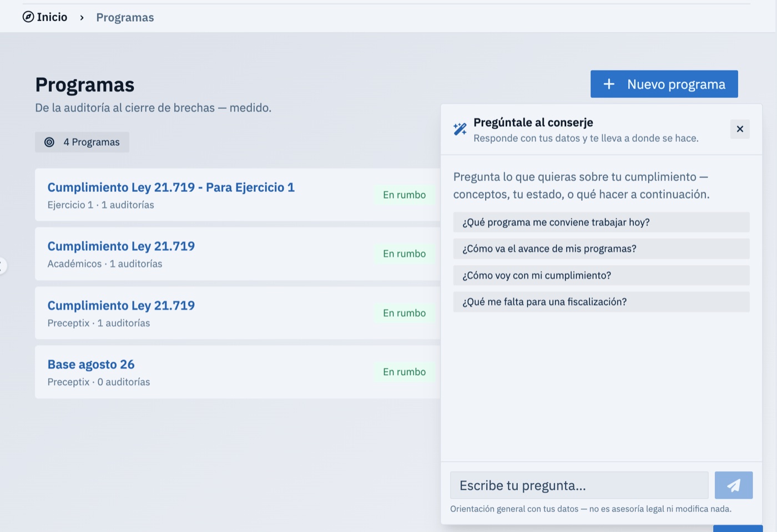This screenshot has height=532, width=777.
Task: Select the 4 Programas counter chip
Action: pyautogui.click(x=82, y=142)
